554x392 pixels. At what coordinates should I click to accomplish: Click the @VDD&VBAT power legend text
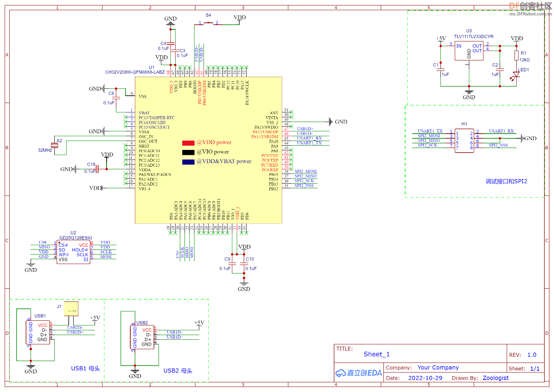point(224,161)
